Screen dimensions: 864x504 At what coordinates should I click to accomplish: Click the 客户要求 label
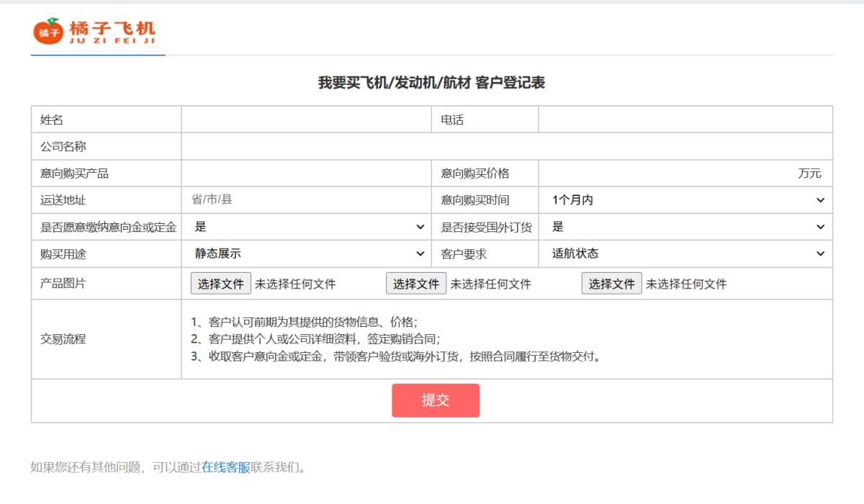coord(464,254)
